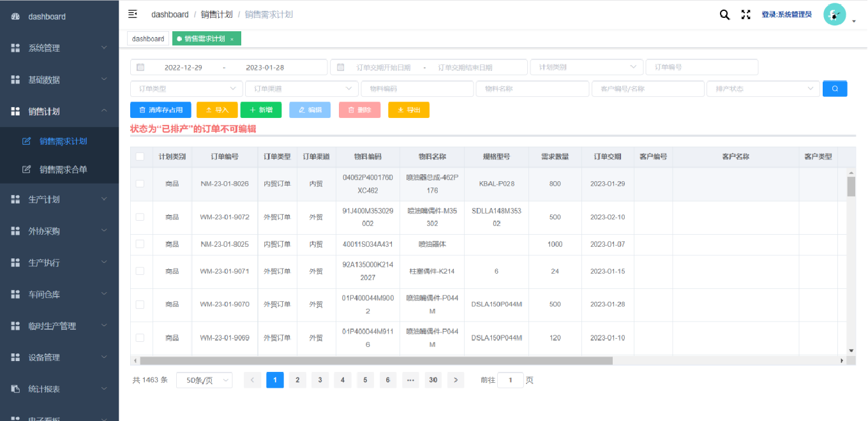
Task: Click the dashboard icon in the sidebar
Action: tap(14, 15)
